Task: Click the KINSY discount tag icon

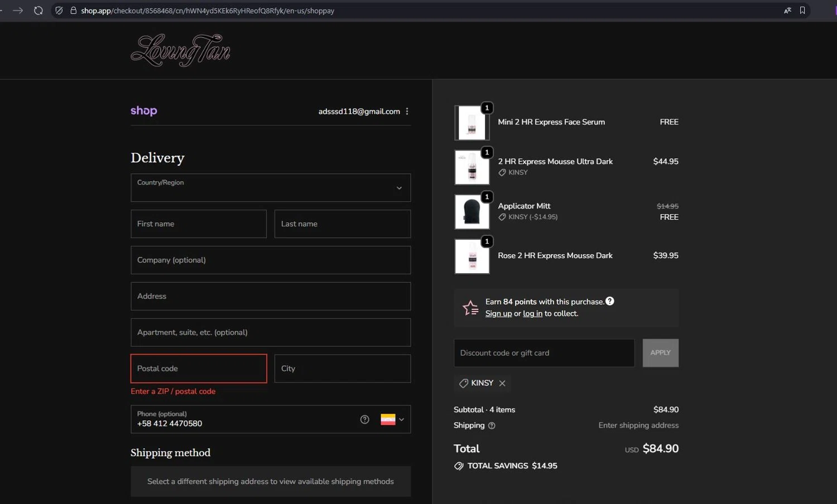Action: [464, 383]
